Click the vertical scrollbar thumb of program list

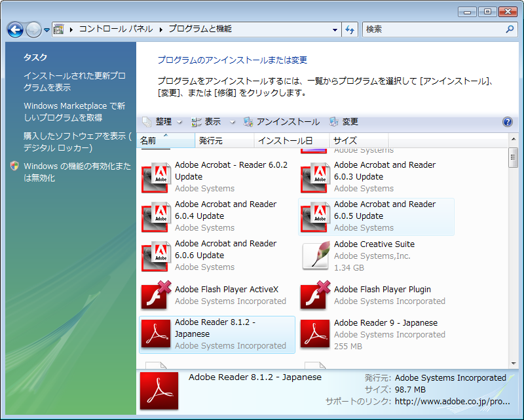[x=514, y=157]
